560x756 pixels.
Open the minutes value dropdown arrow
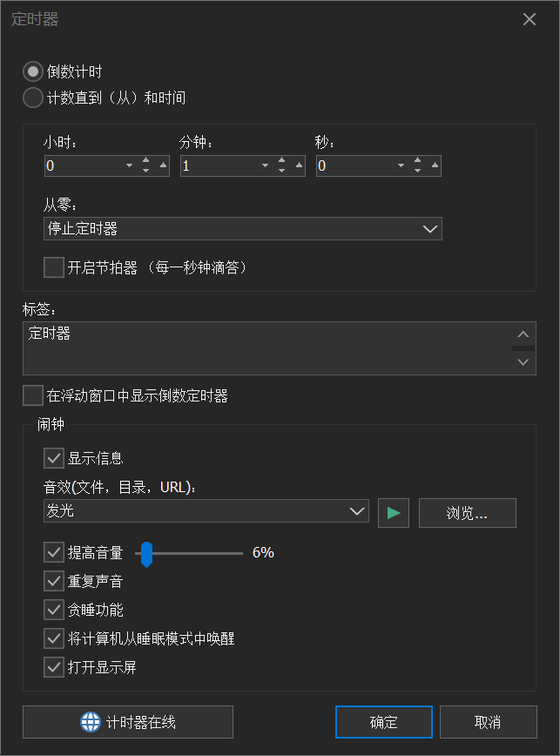pyautogui.click(x=265, y=165)
